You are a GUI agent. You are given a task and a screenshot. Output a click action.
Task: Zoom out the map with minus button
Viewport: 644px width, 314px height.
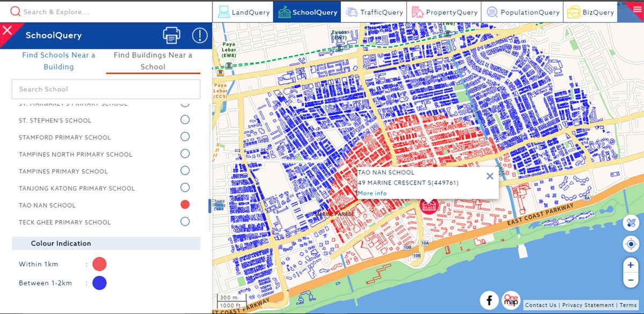click(631, 280)
